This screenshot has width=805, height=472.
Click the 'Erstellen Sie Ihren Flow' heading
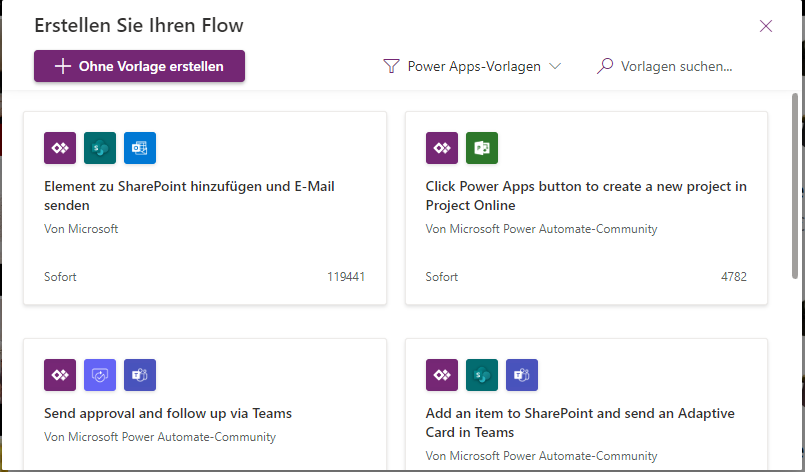pyautogui.click(x=139, y=26)
